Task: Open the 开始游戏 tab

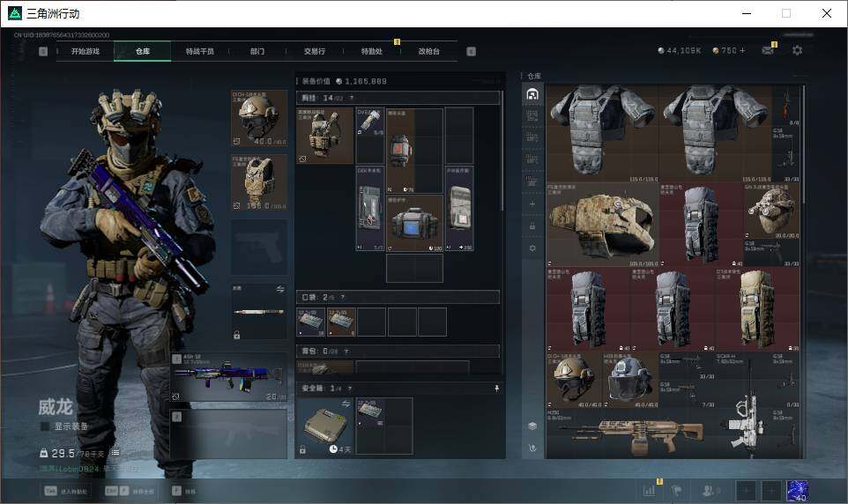Action: point(86,51)
